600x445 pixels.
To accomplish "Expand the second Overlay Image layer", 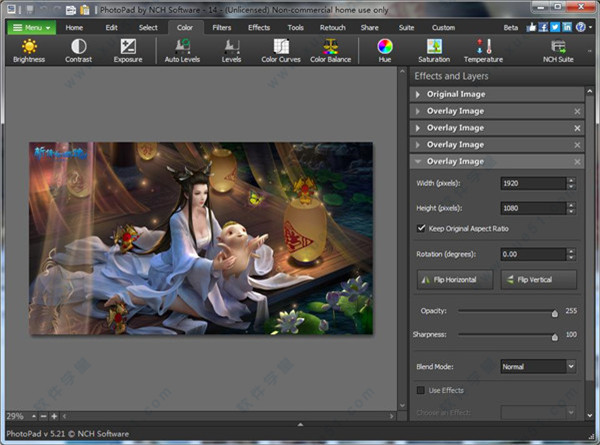I will click(x=417, y=128).
